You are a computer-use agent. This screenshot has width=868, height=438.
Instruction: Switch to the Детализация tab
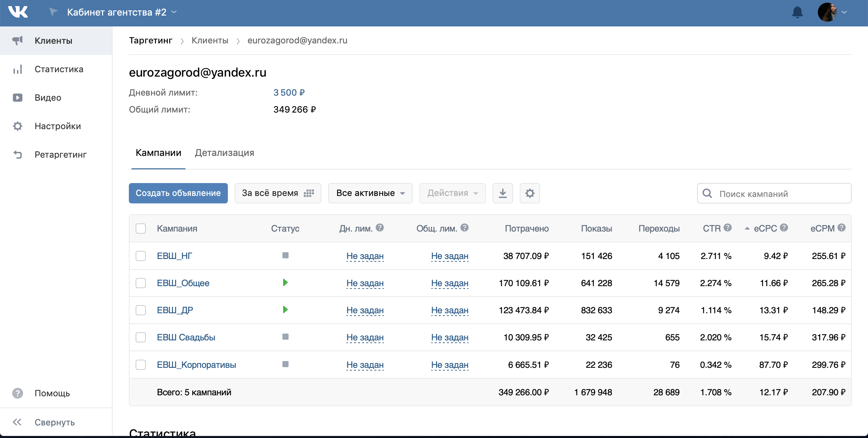point(224,153)
